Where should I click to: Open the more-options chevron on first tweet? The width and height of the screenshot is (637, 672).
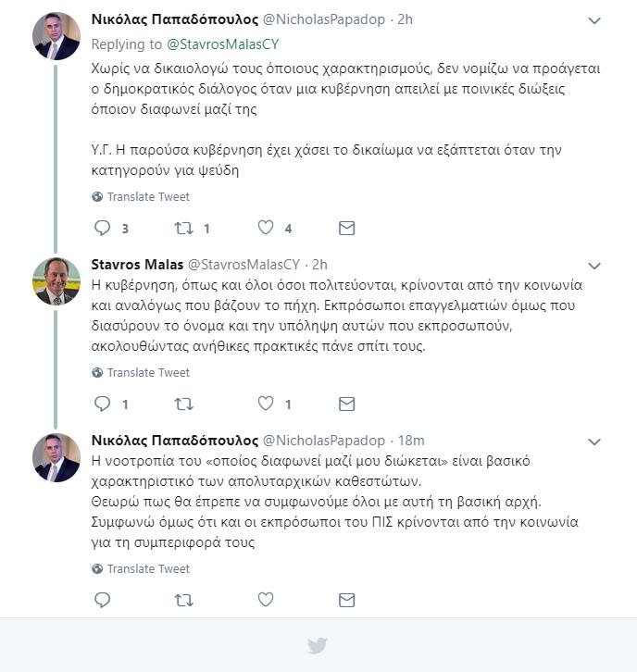pyautogui.click(x=594, y=20)
